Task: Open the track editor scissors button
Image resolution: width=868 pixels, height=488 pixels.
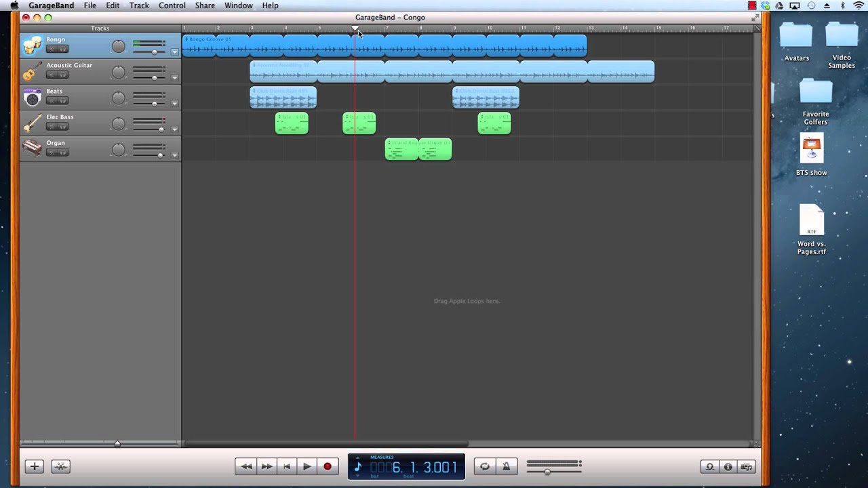Action: [60, 466]
